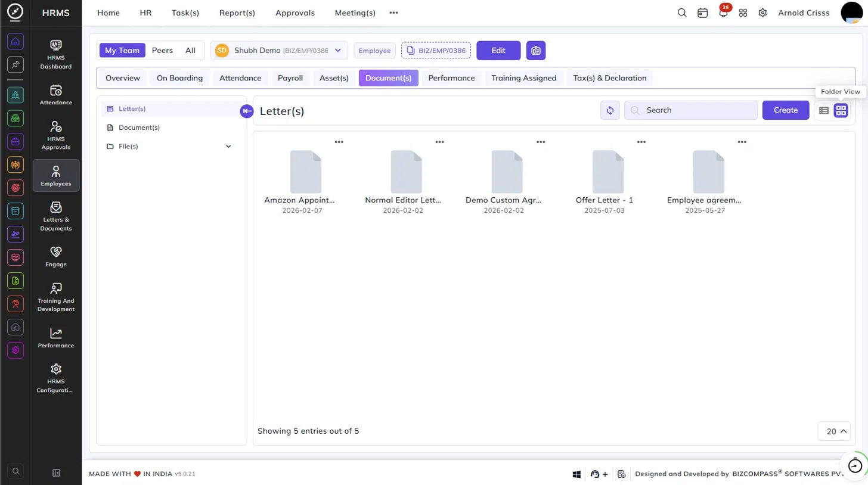This screenshot has width=868, height=485.
Task: Copy the BIZ/EMP/0386 employee code chip
Action: [436, 51]
